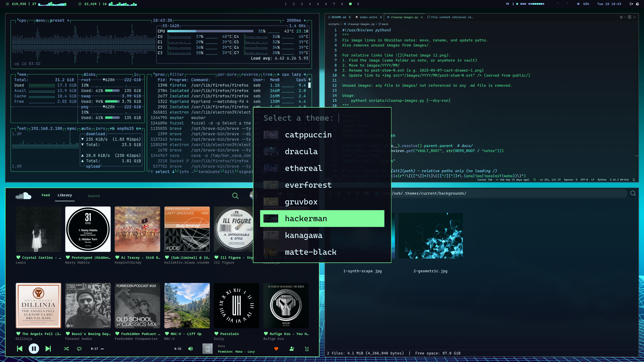Click the file manager search icon

(633, 193)
